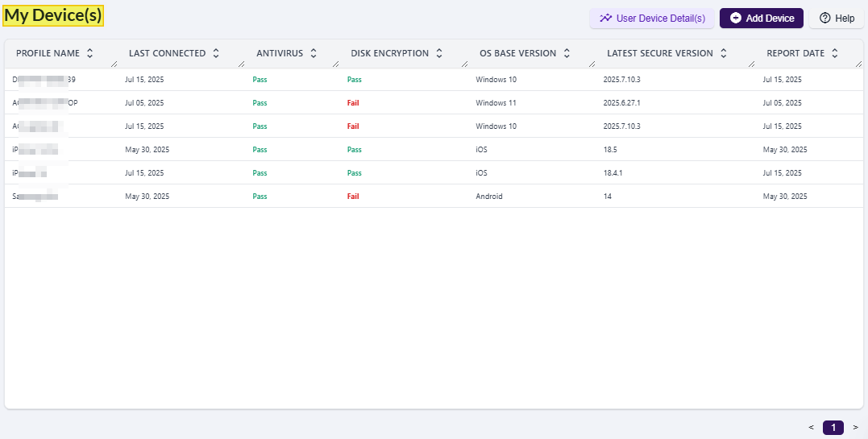The width and height of the screenshot is (868, 439).
Task: Select page 1 in pagination
Action: click(x=833, y=428)
